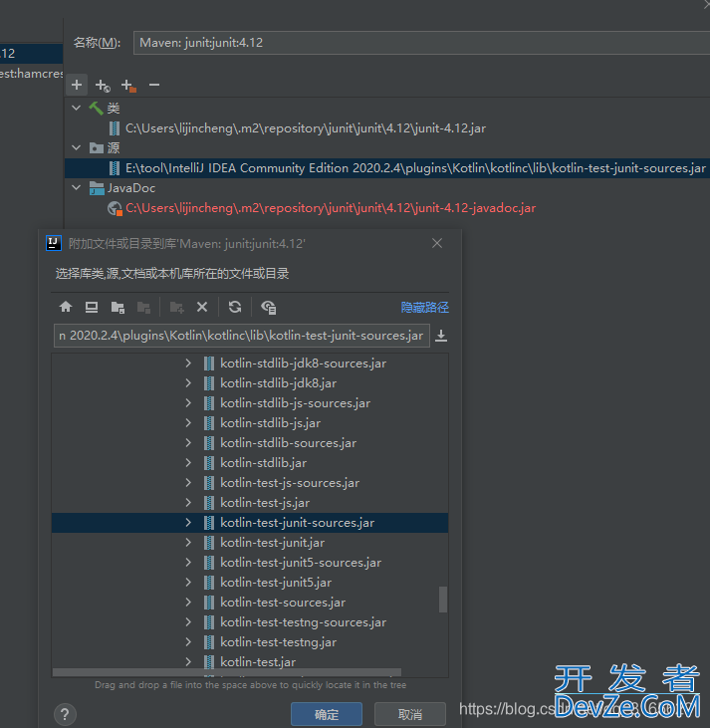Click the 类 classes hammer icon
The image size is (710, 728).
97,109
